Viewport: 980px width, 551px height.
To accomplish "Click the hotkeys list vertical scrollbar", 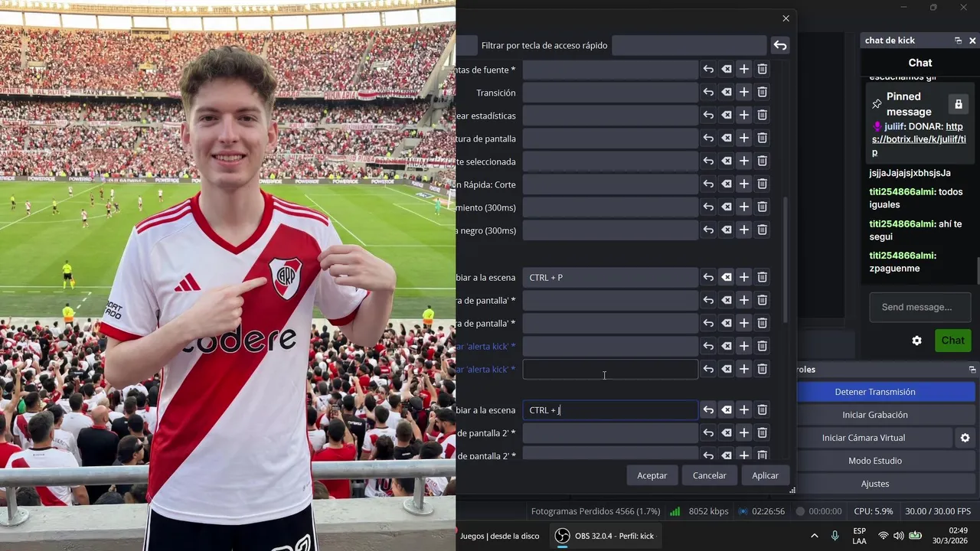I will (x=786, y=259).
